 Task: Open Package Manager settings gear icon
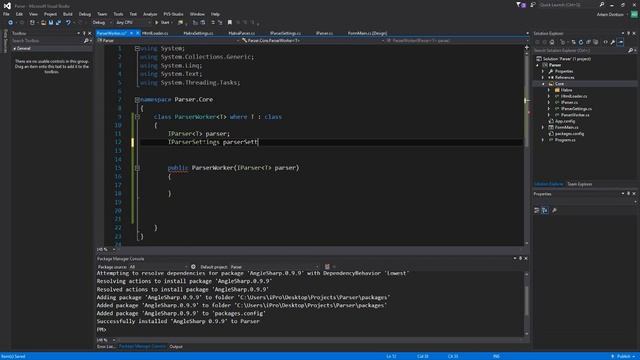point(193,267)
